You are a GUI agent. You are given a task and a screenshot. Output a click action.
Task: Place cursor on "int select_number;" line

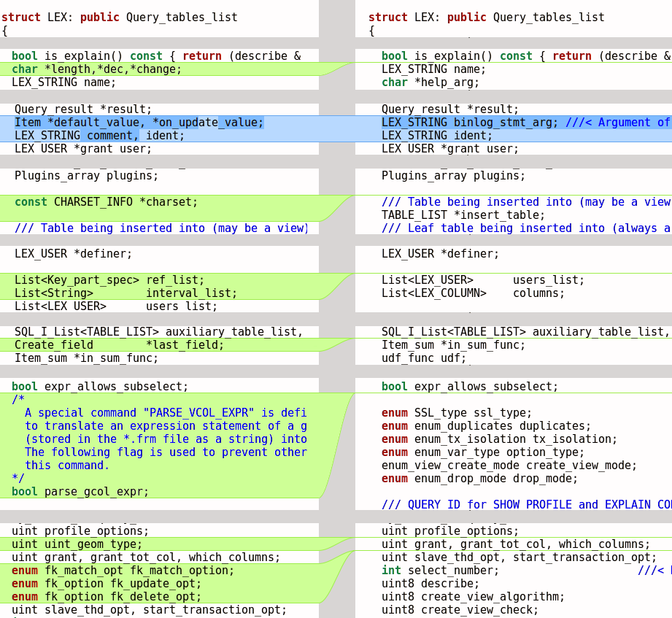pos(440,571)
